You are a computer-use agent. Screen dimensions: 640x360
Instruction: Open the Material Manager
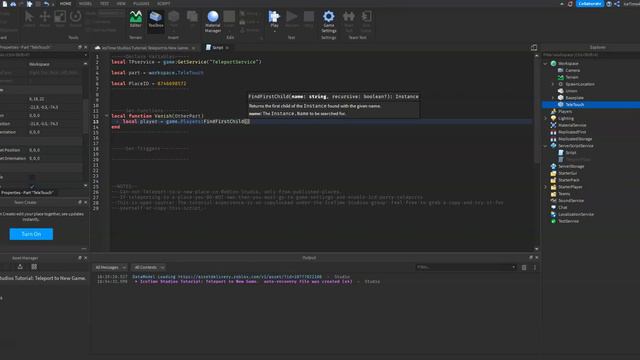point(213,21)
